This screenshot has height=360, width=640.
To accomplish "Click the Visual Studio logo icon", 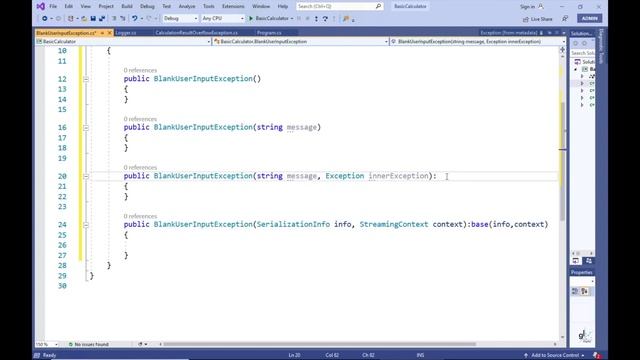I will pos(40,6).
